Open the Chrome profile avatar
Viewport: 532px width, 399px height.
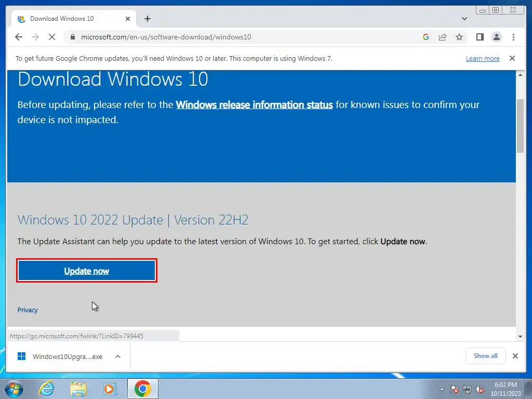497,37
